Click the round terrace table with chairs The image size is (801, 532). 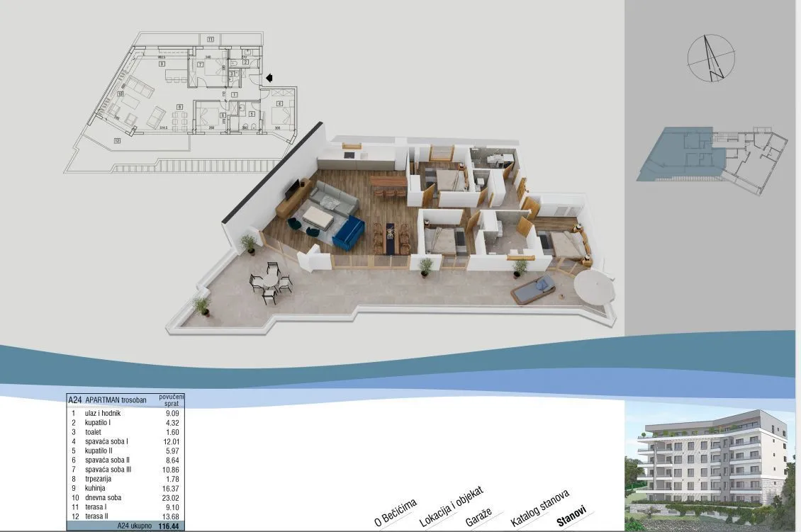270,283
